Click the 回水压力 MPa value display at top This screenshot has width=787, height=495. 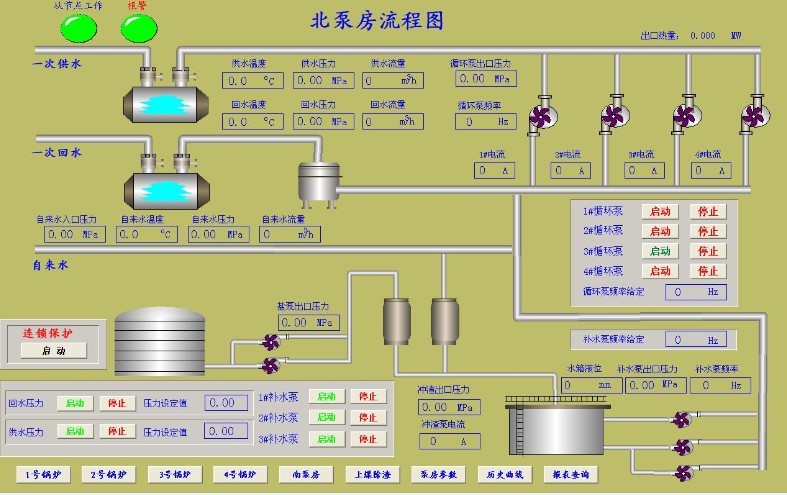(x=324, y=121)
